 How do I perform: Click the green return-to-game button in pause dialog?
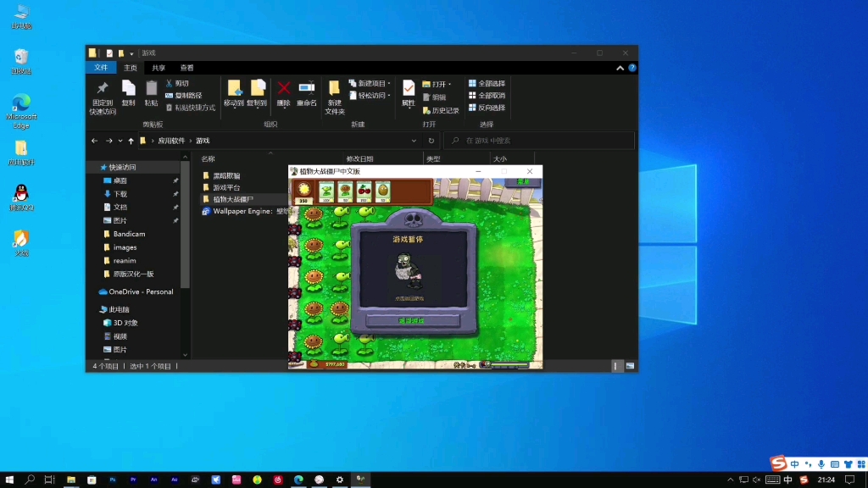(413, 320)
